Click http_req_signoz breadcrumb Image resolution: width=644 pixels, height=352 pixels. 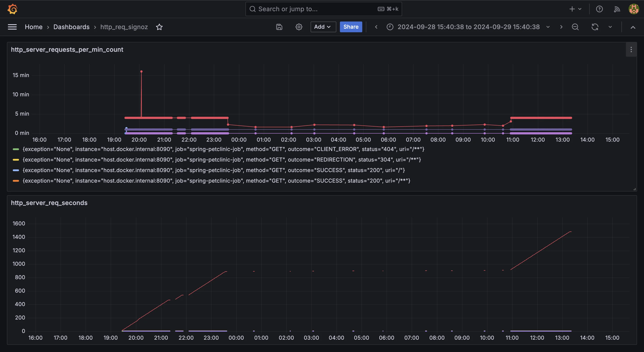[124, 27]
